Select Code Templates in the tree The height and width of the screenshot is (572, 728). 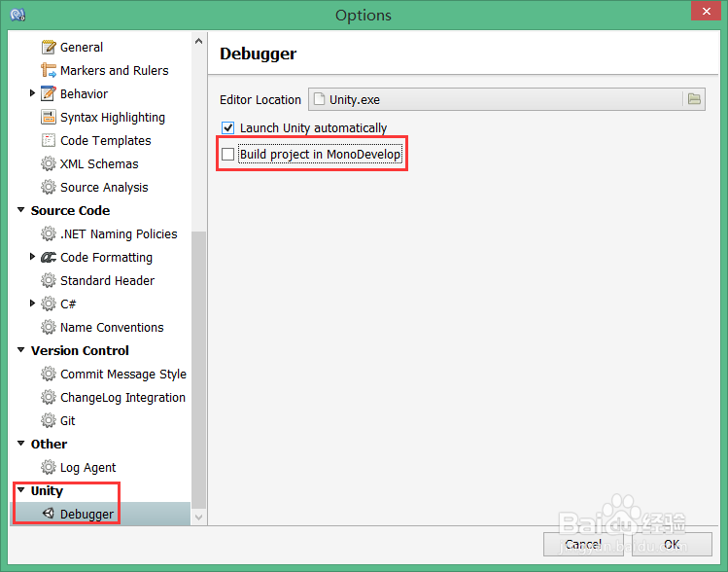105,141
